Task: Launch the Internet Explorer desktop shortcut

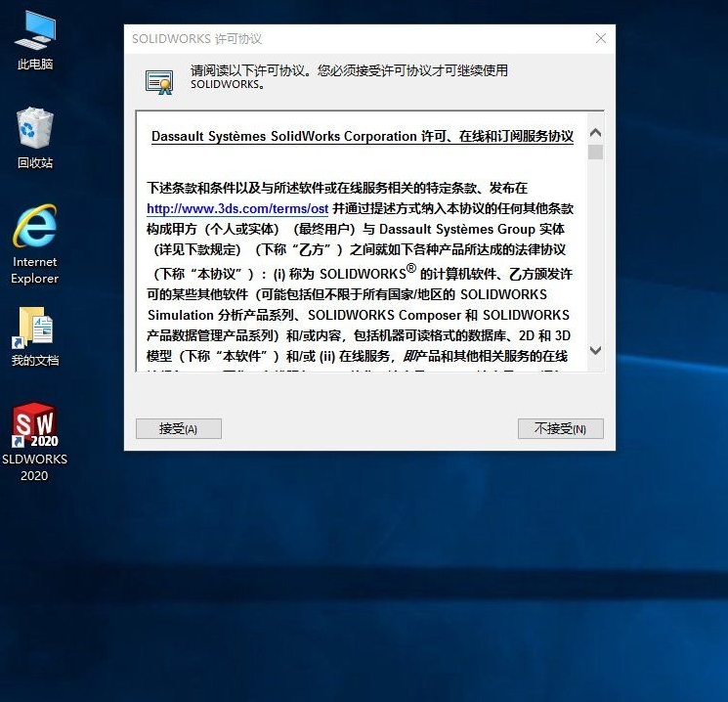Action: 35,244
